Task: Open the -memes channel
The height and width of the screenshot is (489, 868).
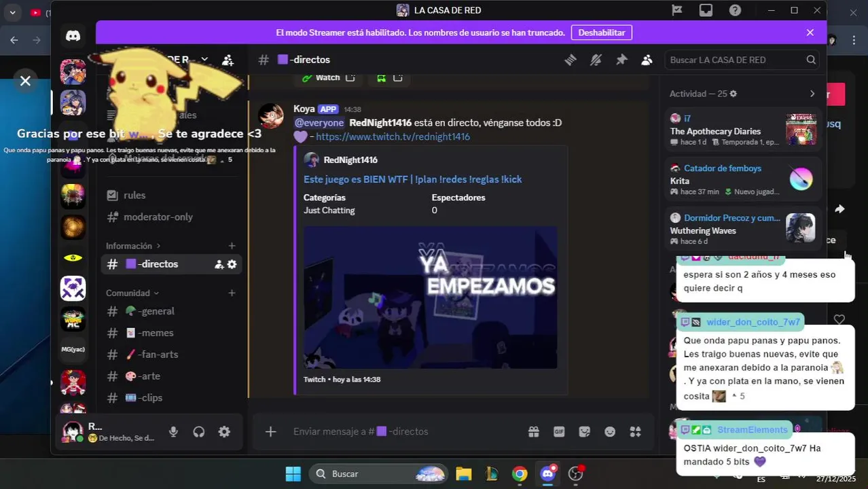Action: click(x=170, y=333)
